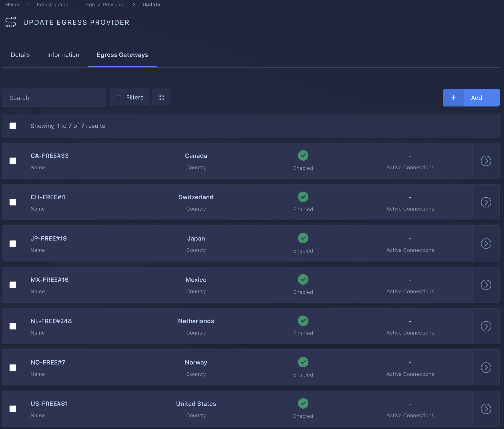Switch to the Details tab
This screenshot has width=504, height=429.
(20, 55)
